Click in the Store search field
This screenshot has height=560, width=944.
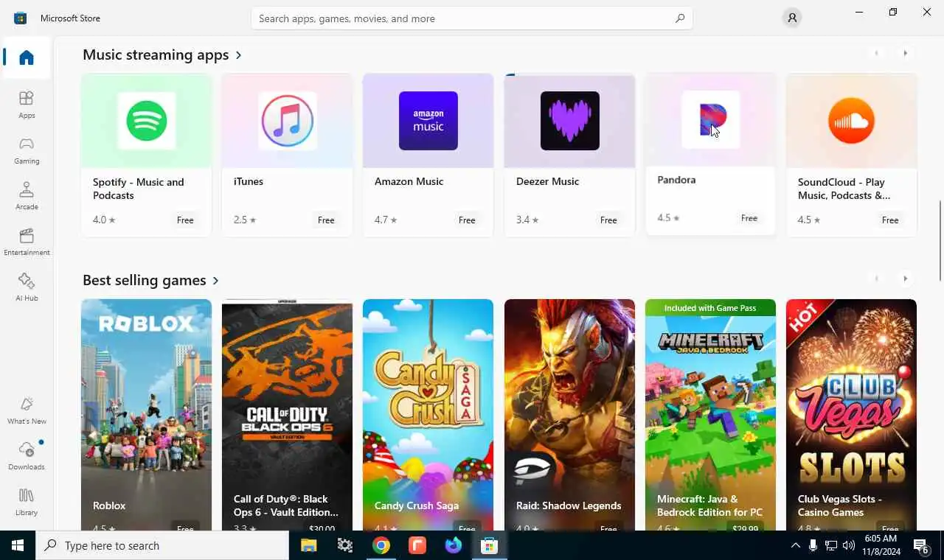(472, 18)
